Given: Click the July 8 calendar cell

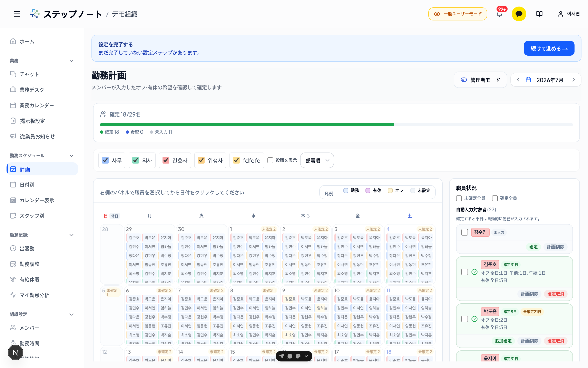Looking at the screenshot, I should 253,315.
